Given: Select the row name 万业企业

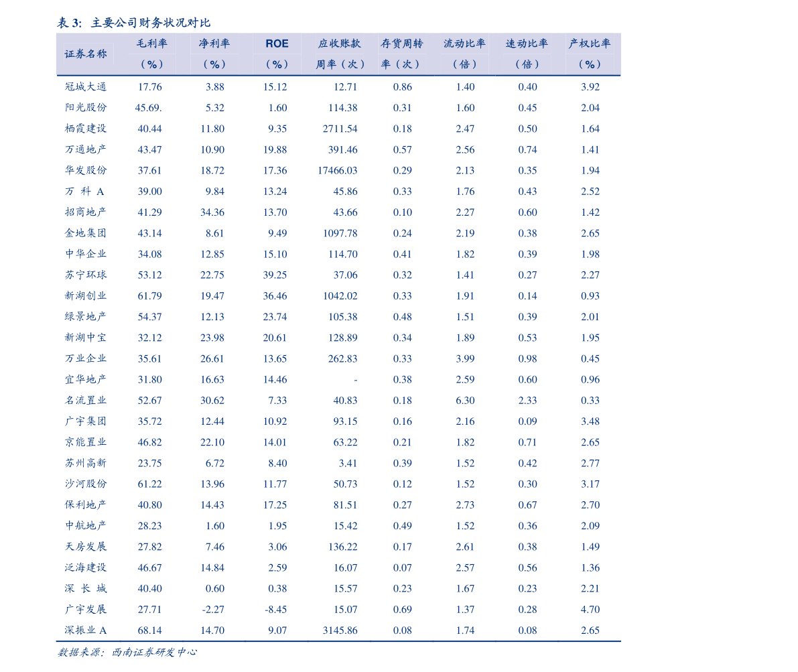Looking at the screenshot, I should tap(86, 358).
